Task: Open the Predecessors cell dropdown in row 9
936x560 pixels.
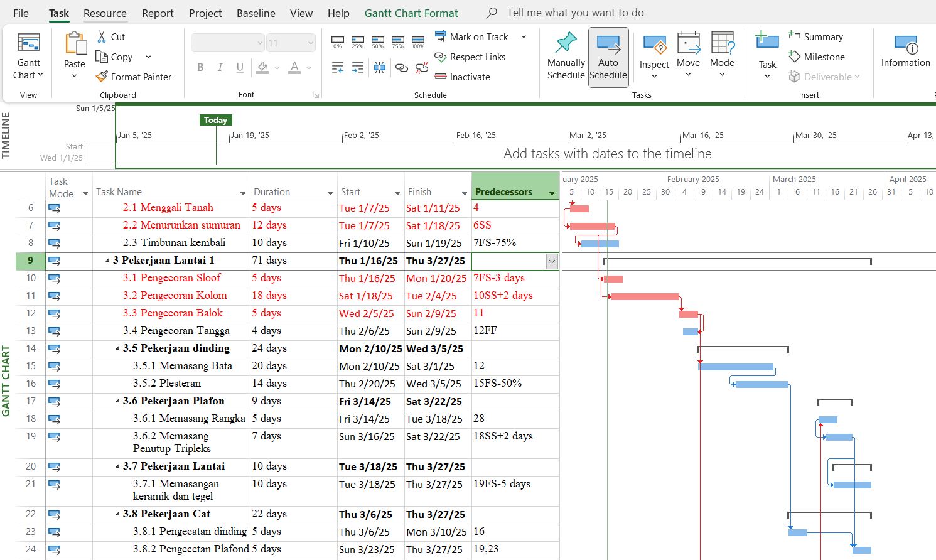Action: (552, 261)
